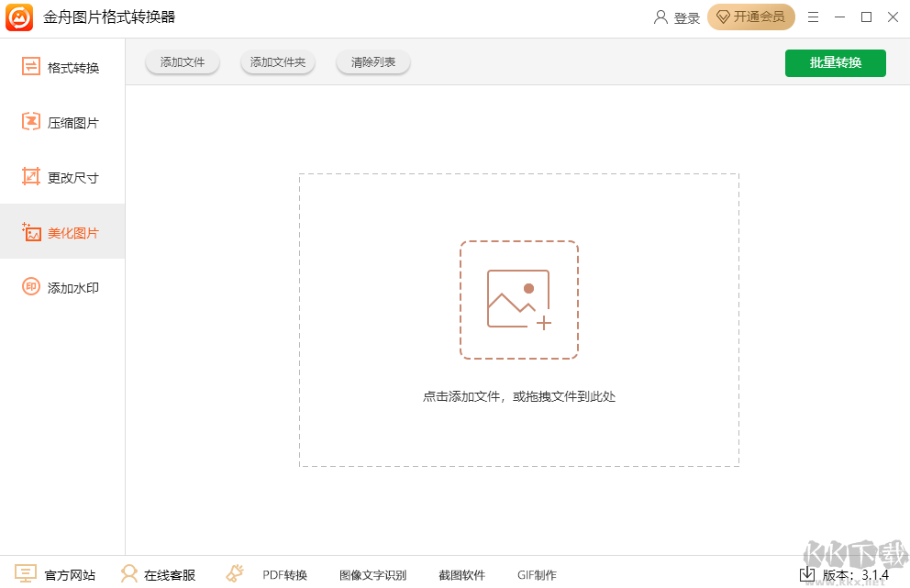Open the 开通会员 VIP membership button
Image resolution: width=910 pixels, height=588 pixels.
coord(750,17)
